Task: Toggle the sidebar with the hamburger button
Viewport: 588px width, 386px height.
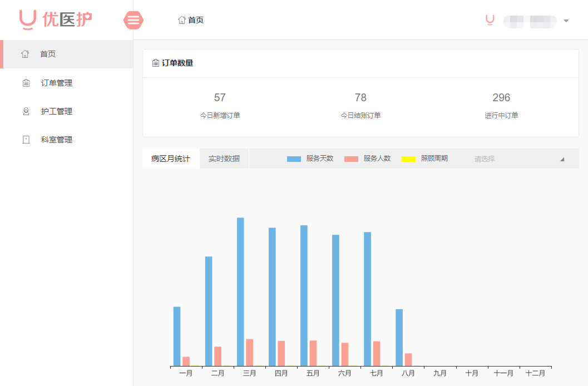Action: pyautogui.click(x=134, y=20)
